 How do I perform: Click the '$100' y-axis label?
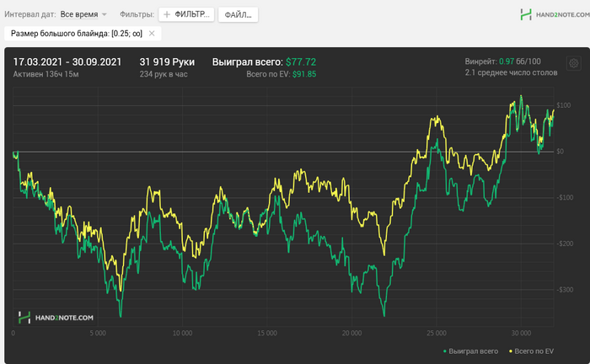[564, 105]
